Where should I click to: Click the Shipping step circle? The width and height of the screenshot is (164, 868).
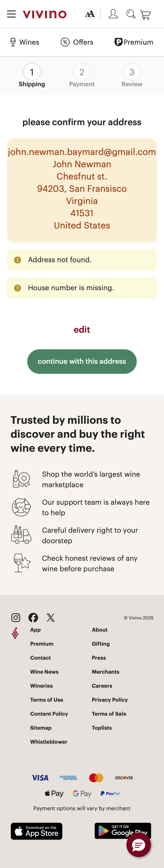pyautogui.click(x=32, y=72)
